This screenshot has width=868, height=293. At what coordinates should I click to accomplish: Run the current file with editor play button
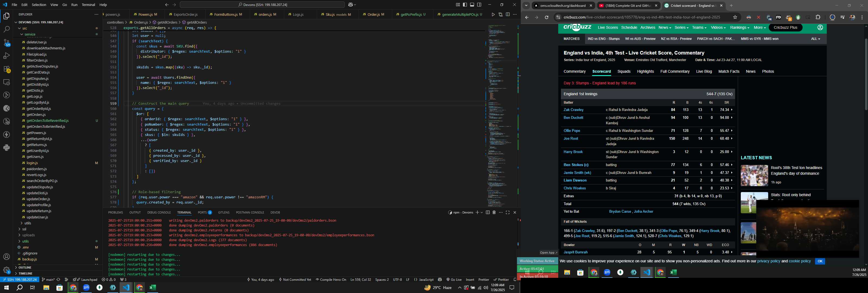pos(493,14)
